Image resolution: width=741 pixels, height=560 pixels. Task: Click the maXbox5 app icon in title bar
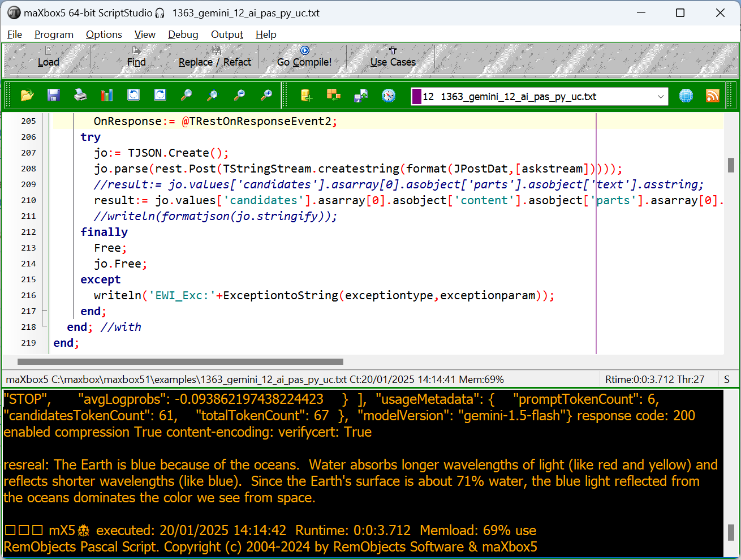click(14, 12)
